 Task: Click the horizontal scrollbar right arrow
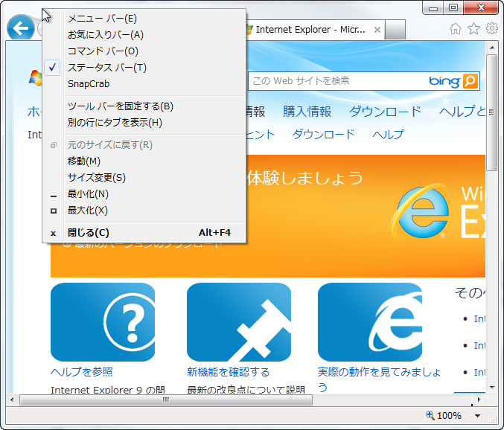pyautogui.click(x=479, y=400)
